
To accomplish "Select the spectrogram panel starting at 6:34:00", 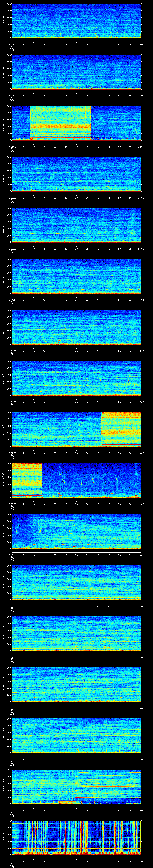I will coord(76,787).
